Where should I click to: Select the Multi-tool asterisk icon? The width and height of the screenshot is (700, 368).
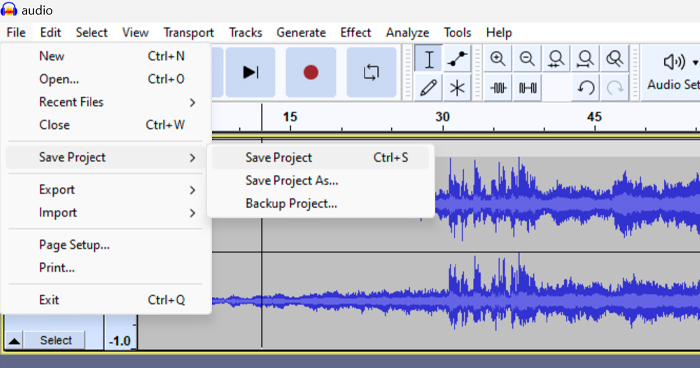pos(457,88)
